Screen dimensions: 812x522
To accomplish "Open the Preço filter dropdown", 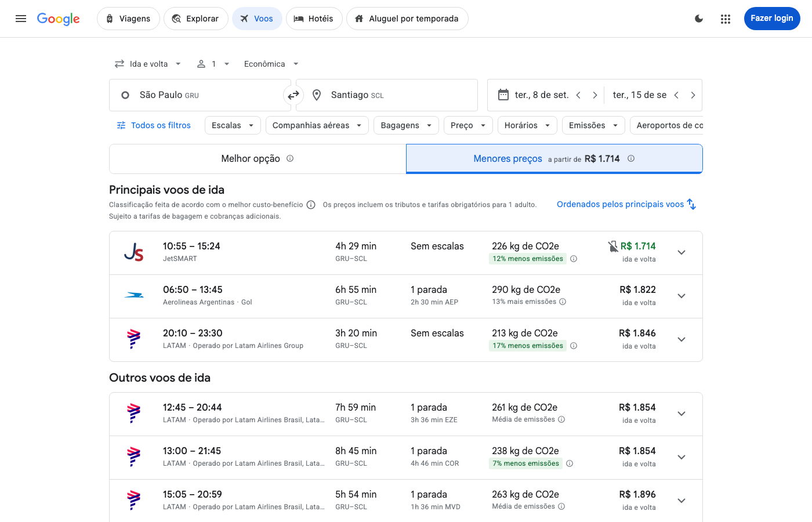I will pos(468,125).
